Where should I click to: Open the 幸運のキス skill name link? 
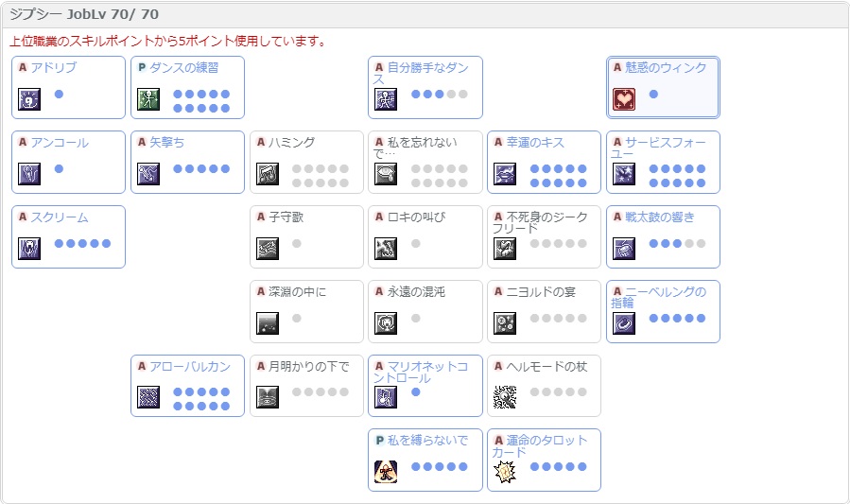click(x=535, y=143)
